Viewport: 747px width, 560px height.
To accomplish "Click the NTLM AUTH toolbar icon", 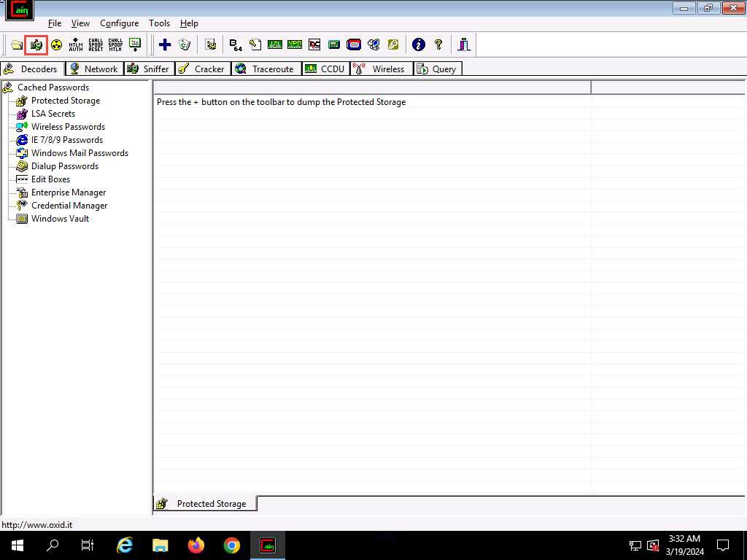I will point(76,45).
